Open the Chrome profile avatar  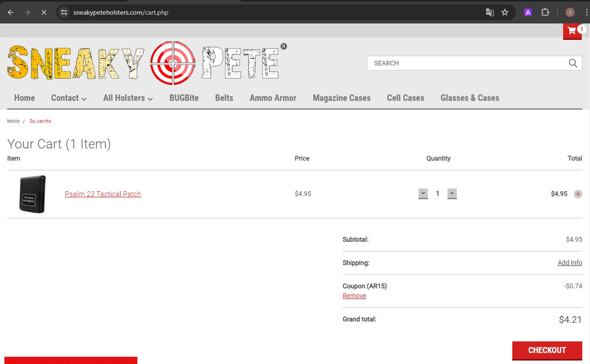tap(570, 13)
